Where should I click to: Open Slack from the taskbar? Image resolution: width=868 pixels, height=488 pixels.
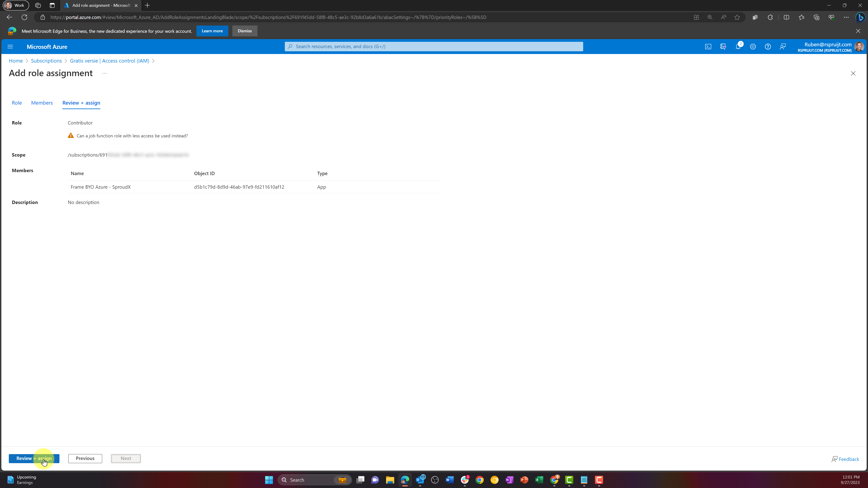click(465, 480)
